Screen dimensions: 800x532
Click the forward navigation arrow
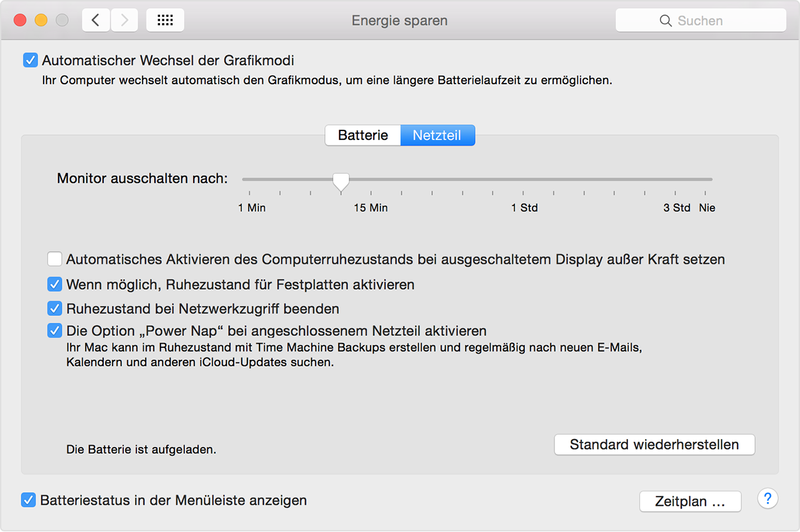124,21
